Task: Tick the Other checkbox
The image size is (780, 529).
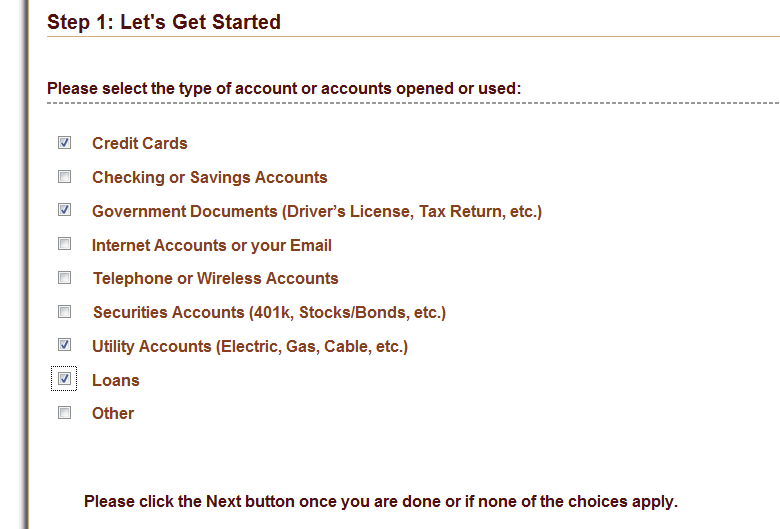Action: pyautogui.click(x=65, y=413)
